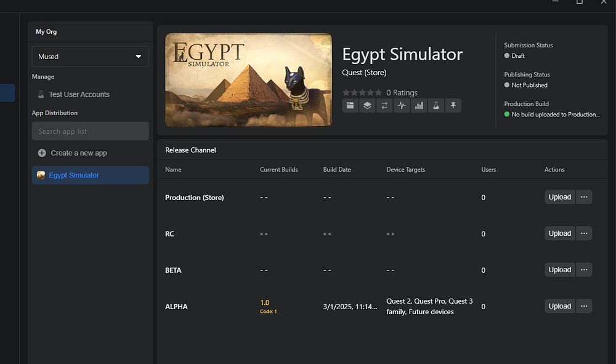616x364 pixels.
Task: Click the flask icon under Ratings
Action: (436, 105)
